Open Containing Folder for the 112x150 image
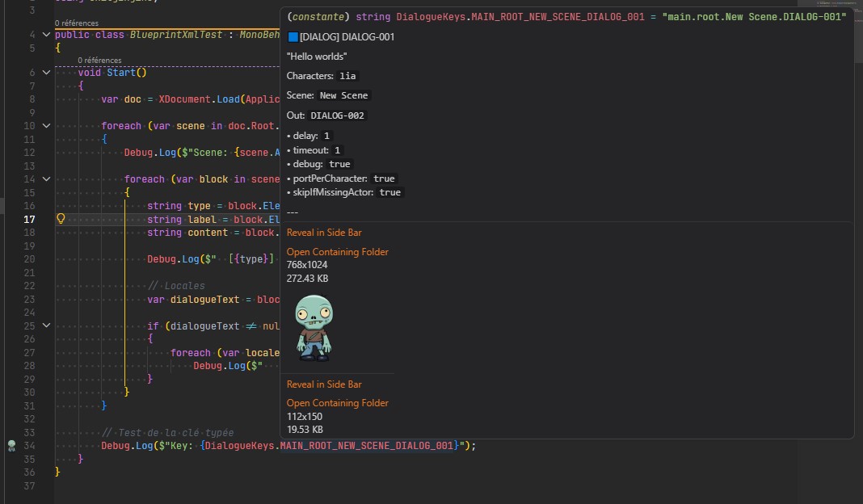The image size is (863, 504). pyautogui.click(x=337, y=402)
